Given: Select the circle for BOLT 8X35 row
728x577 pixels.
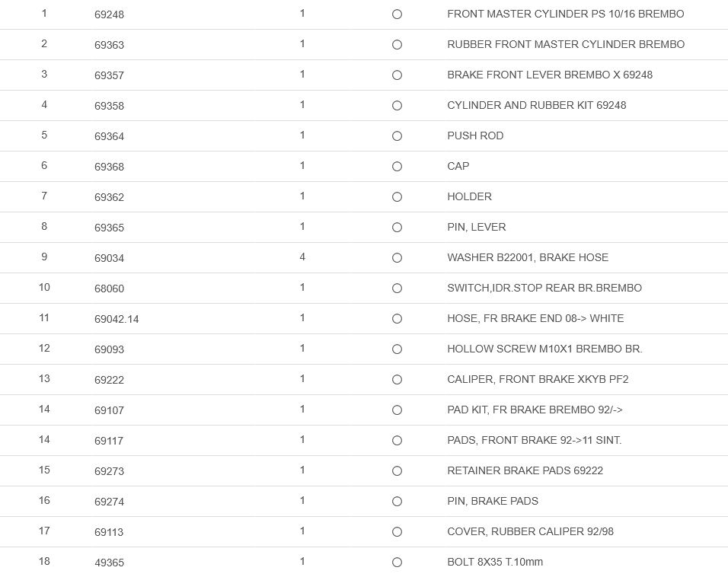Looking at the screenshot, I should [x=397, y=563].
